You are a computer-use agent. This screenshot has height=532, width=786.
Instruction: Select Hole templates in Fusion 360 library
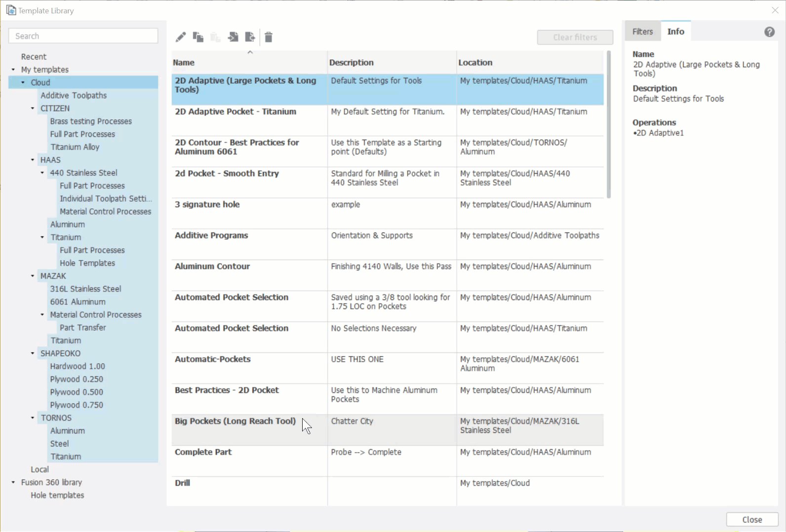[57, 495]
